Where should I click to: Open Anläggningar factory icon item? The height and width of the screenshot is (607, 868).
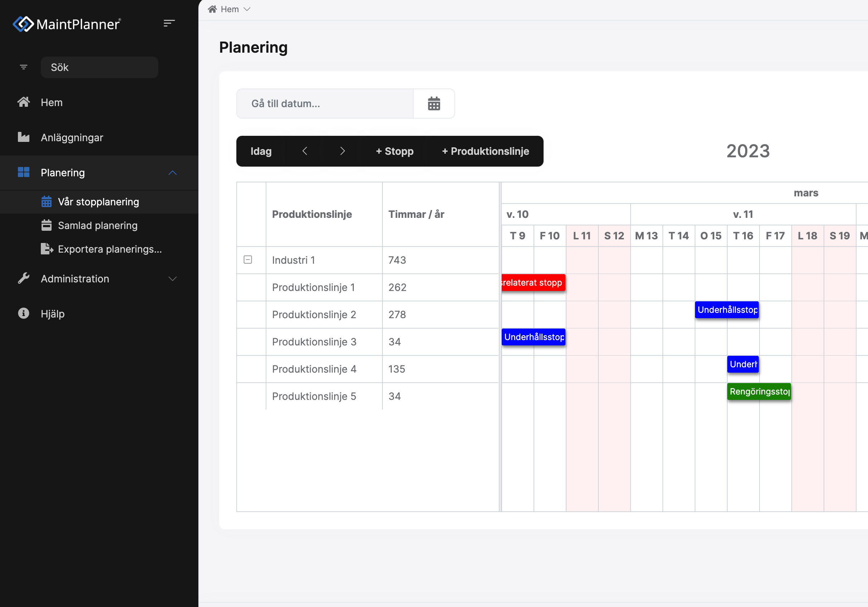[23, 137]
